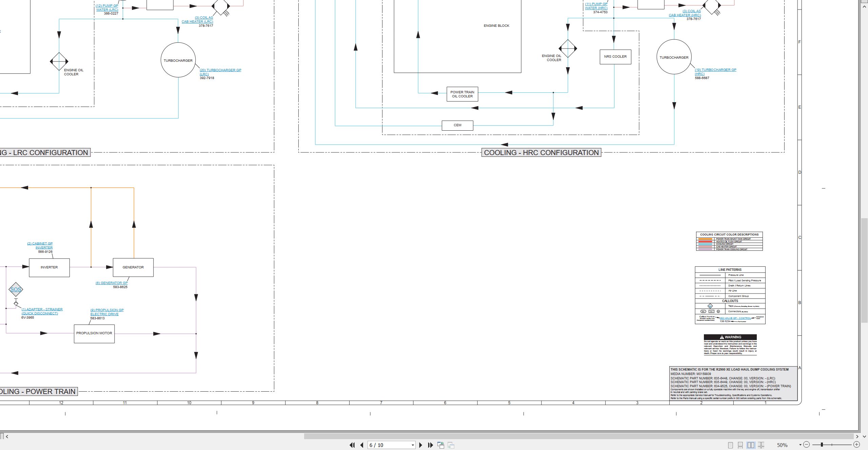Click the GENERATOR block

(133, 267)
